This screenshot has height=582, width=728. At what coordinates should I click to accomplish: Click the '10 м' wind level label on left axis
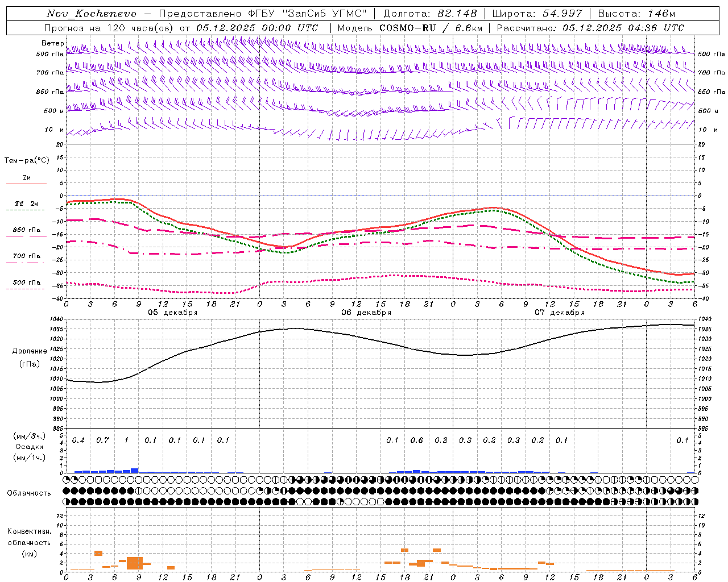[x=55, y=130]
